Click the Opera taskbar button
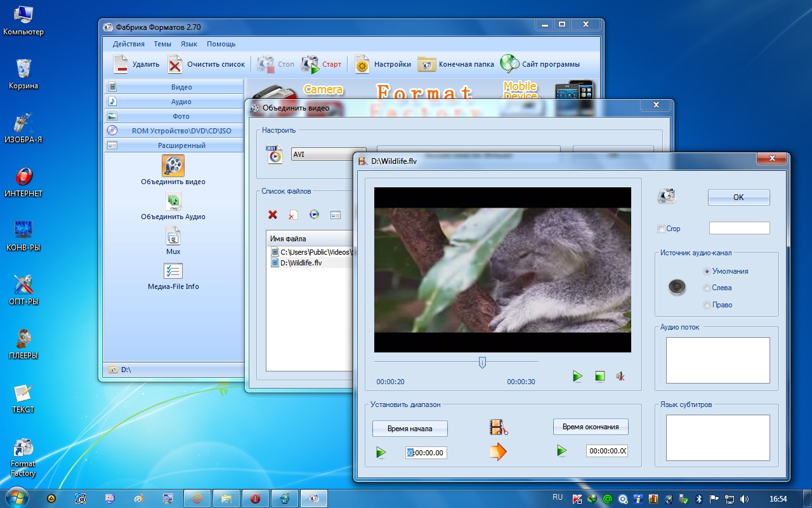The height and width of the screenshot is (508, 812). coord(256,498)
